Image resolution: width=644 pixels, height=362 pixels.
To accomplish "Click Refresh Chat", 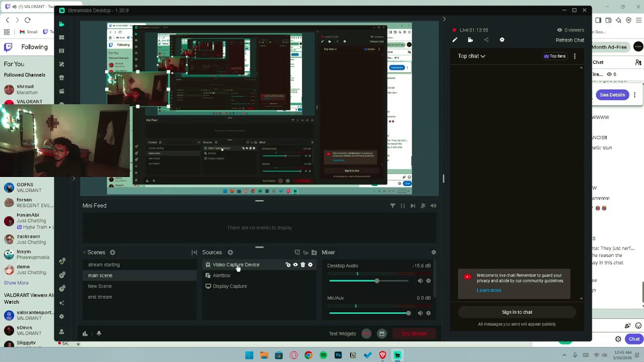I will point(570,40).
